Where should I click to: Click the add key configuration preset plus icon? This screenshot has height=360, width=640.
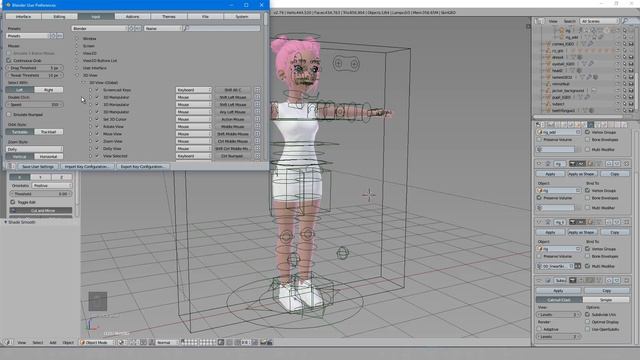click(x=131, y=29)
